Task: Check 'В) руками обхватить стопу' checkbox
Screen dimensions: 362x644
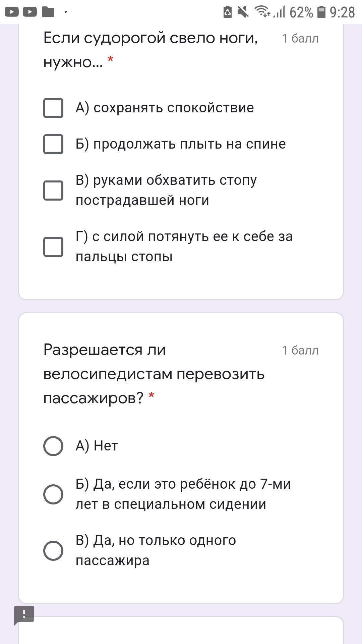Action: 53,190
